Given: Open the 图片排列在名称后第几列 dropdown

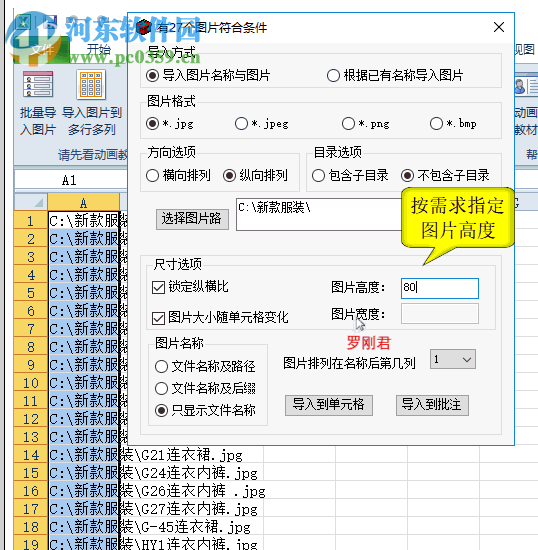Looking at the screenshot, I should [x=453, y=359].
